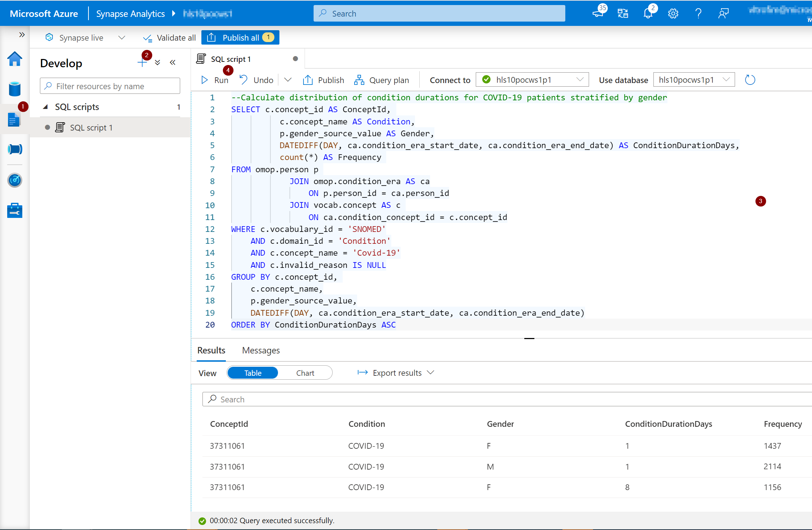Click the Filter resources by name field
This screenshot has height=530, width=812.
tap(110, 86)
